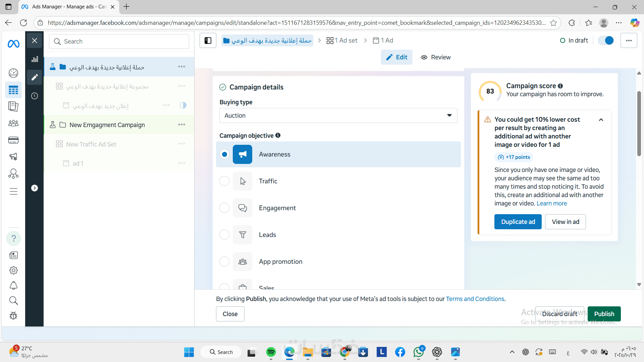Open the notifications bell icon
Viewport: 644px width, 362px height.
(x=13, y=286)
